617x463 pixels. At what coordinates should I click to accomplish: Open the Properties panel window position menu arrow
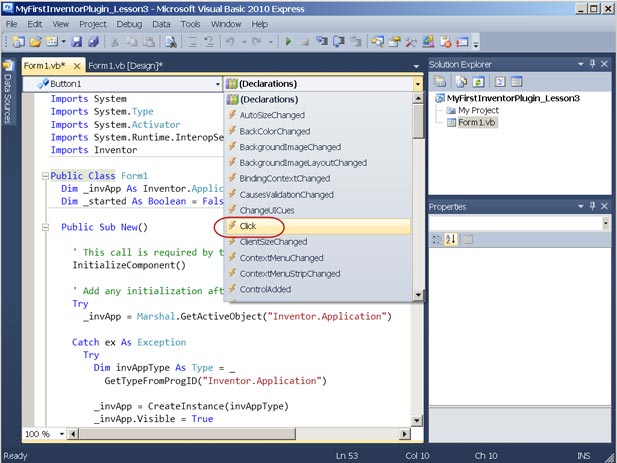pos(580,206)
